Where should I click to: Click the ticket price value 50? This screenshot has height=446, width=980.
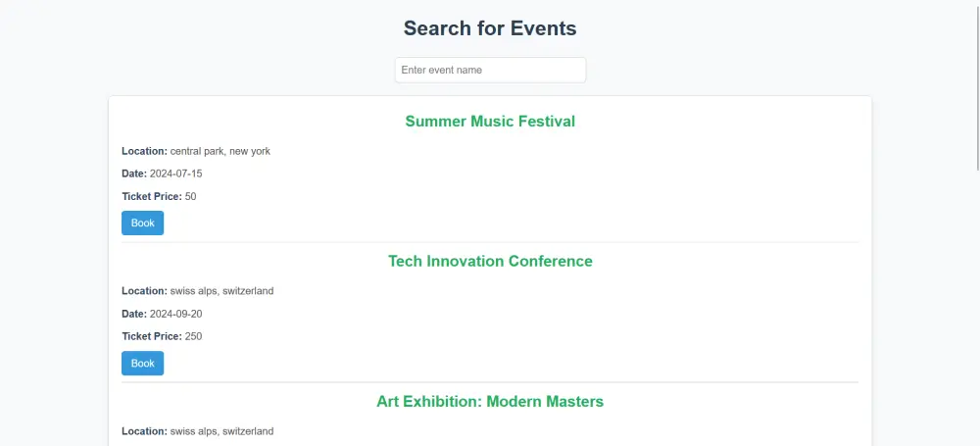[x=191, y=196]
